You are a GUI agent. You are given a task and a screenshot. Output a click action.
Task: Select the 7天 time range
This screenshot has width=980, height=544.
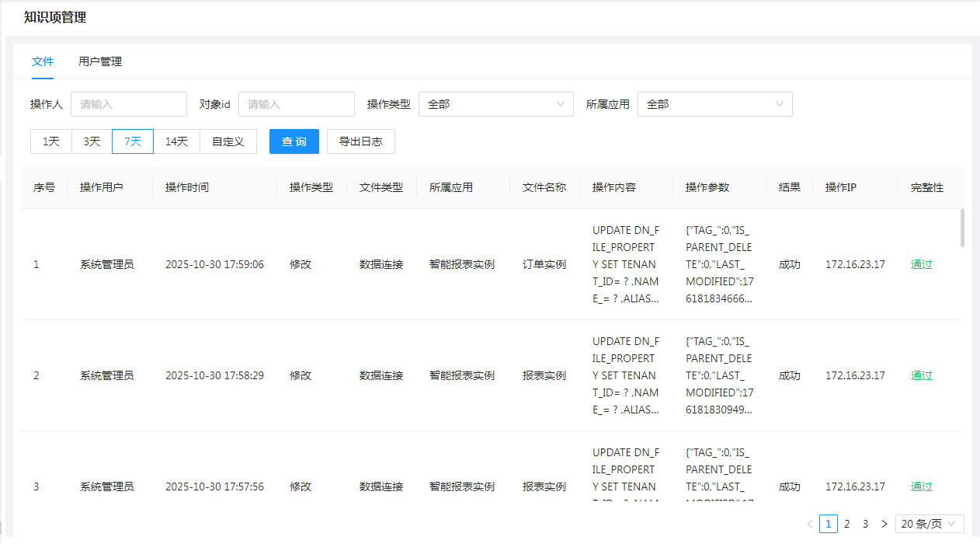coord(133,141)
